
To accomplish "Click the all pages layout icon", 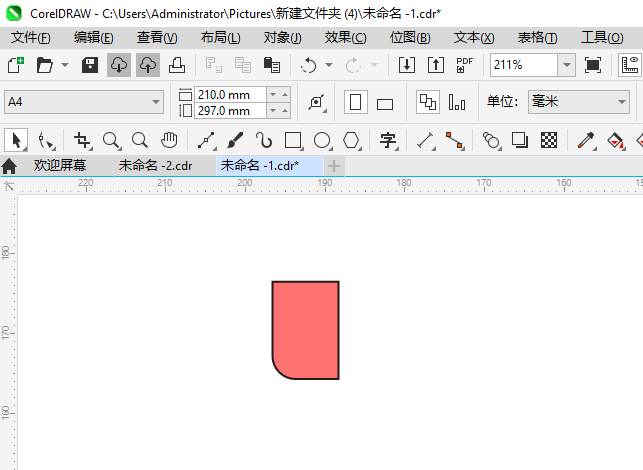I will [x=428, y=102].
